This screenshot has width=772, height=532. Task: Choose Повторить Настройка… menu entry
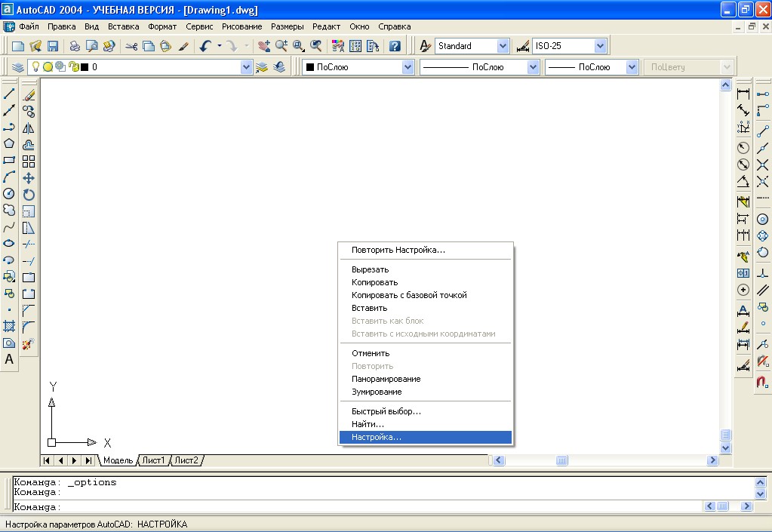(x=426, y=250)
